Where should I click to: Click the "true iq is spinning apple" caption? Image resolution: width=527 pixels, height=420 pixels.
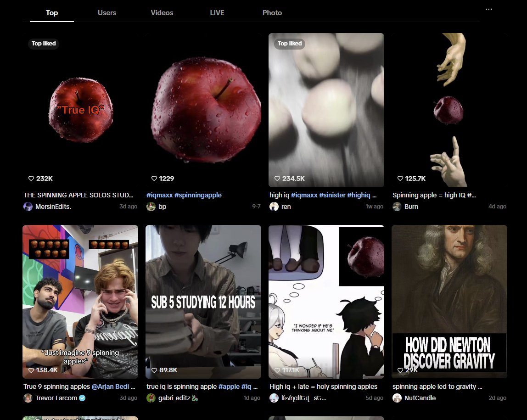point(181,387)
